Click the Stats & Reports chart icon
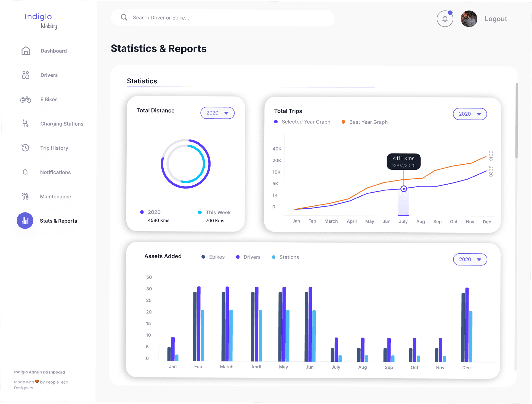 coord(25,220)
